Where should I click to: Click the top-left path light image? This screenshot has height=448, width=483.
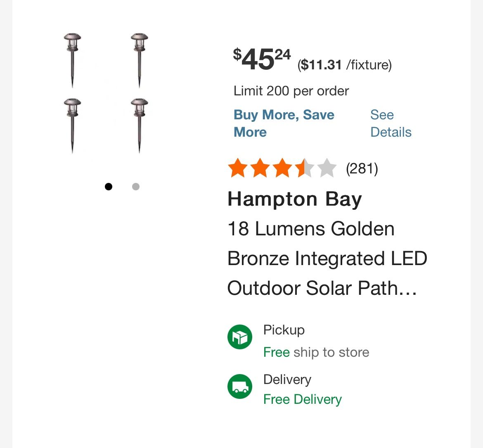click(x=73, y=60)
